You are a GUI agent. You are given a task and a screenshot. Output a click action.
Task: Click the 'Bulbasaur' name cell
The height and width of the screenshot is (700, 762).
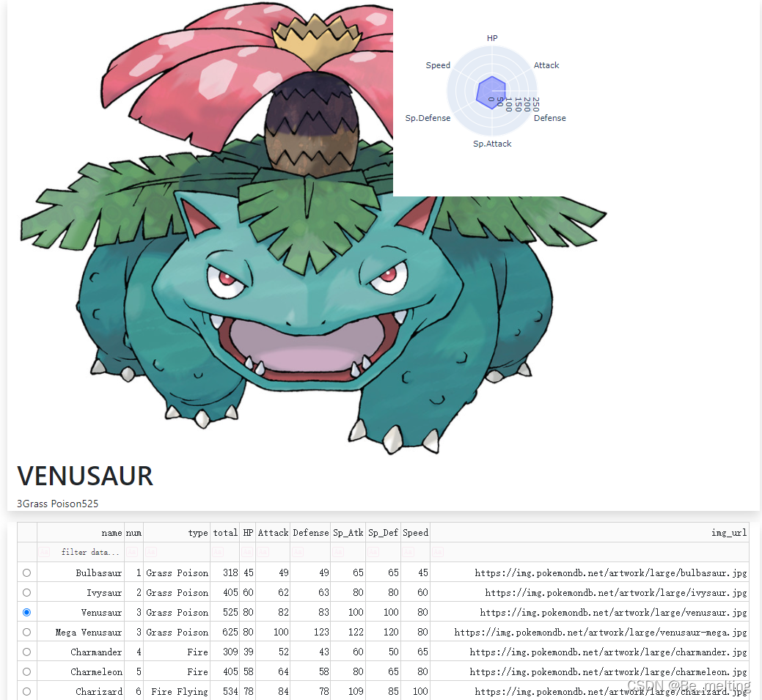[x=81, y=572]
